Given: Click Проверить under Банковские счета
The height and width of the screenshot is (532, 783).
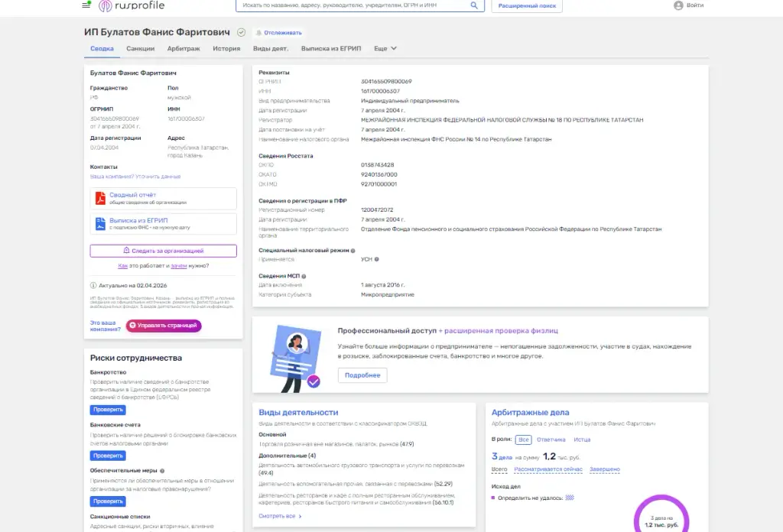Looking at the screenshot, I should 108,456.
